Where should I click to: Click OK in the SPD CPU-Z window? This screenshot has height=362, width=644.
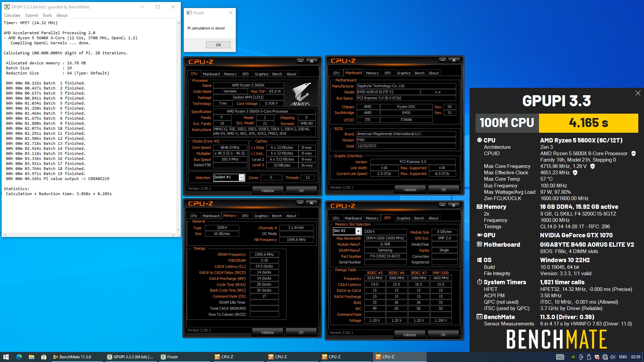coord(443,335)
